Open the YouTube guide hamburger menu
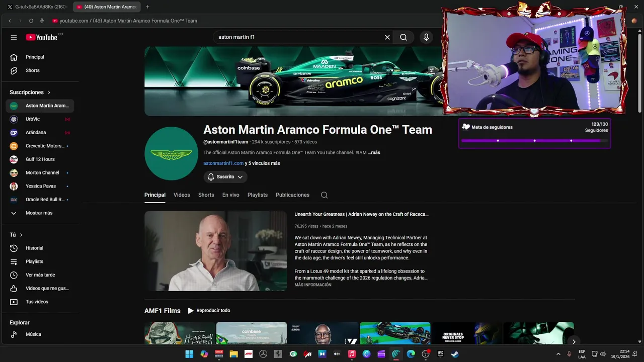This screenshot has height=362, width=644. [x=14, y=37]
